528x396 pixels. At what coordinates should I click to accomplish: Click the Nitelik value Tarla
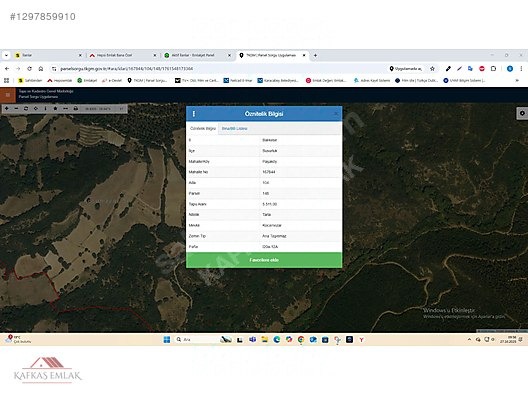point(266,214)
